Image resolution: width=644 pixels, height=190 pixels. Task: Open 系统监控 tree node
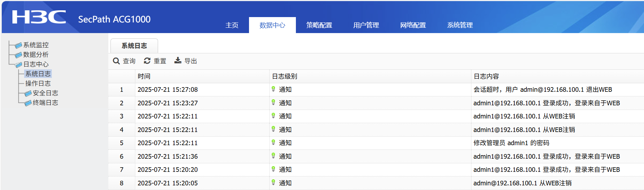click(36, 45)
